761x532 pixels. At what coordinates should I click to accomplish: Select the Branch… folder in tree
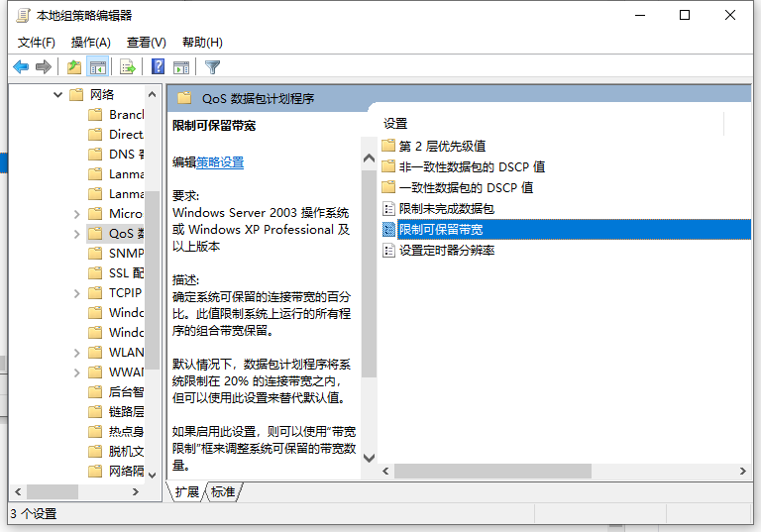(116, 115)
